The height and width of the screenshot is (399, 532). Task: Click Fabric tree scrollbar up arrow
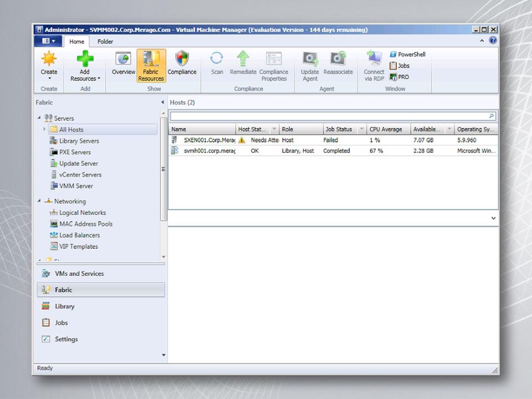pos(163,113)
